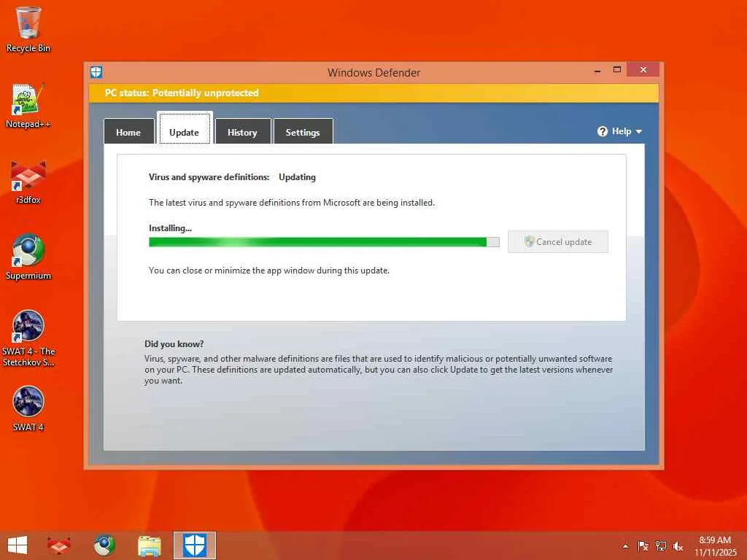Screen dimensions: 747x560
Task: Select the Update tab
Action: click(185, 128)
